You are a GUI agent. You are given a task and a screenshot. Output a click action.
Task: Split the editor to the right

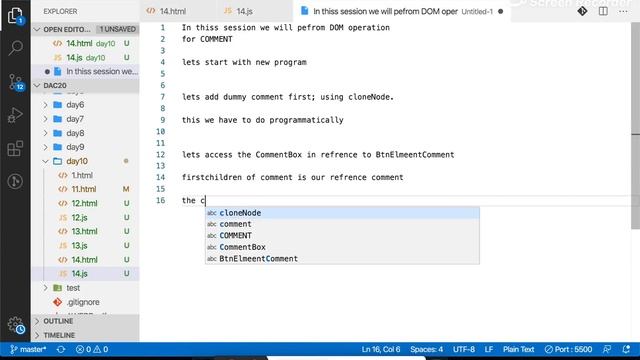click(x=603, y=11)
